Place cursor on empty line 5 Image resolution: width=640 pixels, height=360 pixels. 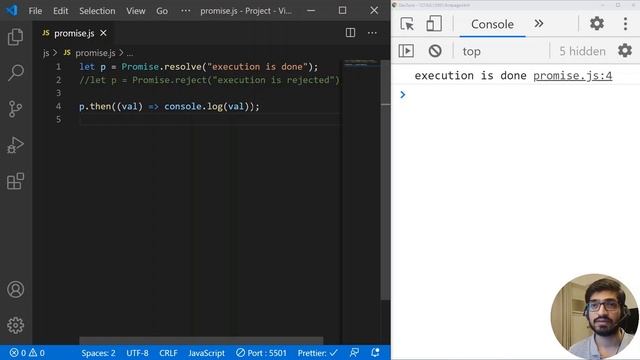(x=208, y=119)
